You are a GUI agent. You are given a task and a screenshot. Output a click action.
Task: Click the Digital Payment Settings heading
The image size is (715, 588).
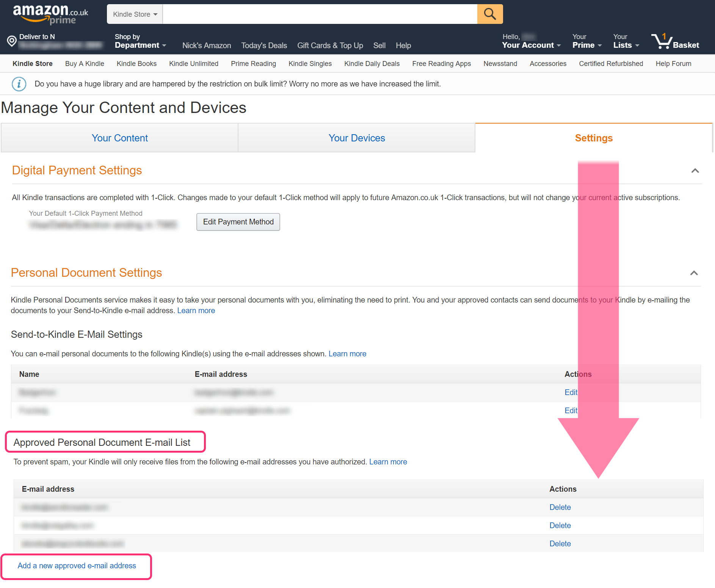click(77, 170)
